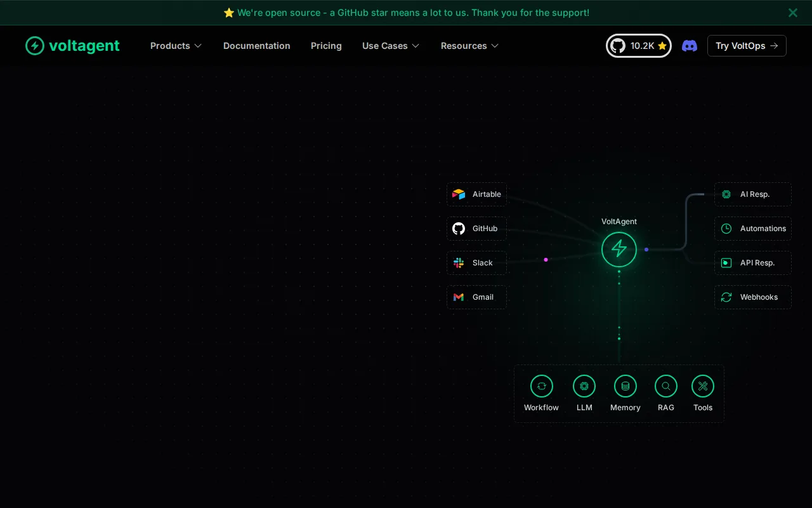Viewport: 812px width, 508px height.
Task: Expand the Resources menu chevron
Action: pyautogui.click(x=495, y=46)
